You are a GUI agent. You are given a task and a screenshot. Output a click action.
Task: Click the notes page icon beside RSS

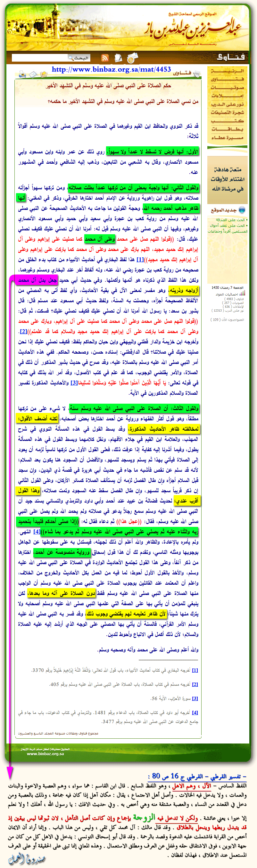[118, 58]
